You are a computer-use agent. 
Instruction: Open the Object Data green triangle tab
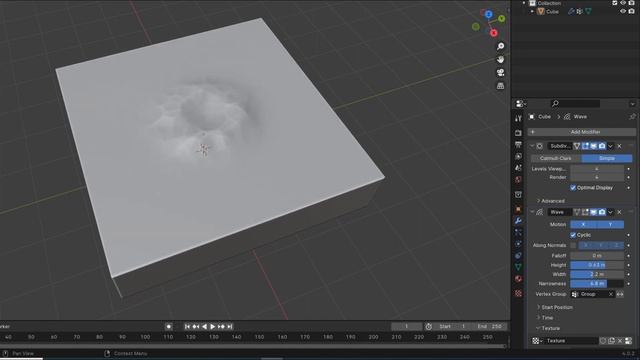pyautogui.click(x=518, y=267)
